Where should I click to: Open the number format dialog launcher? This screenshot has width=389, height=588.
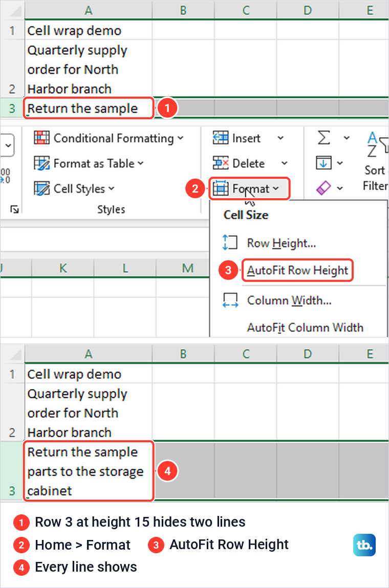tap(15, 209)
